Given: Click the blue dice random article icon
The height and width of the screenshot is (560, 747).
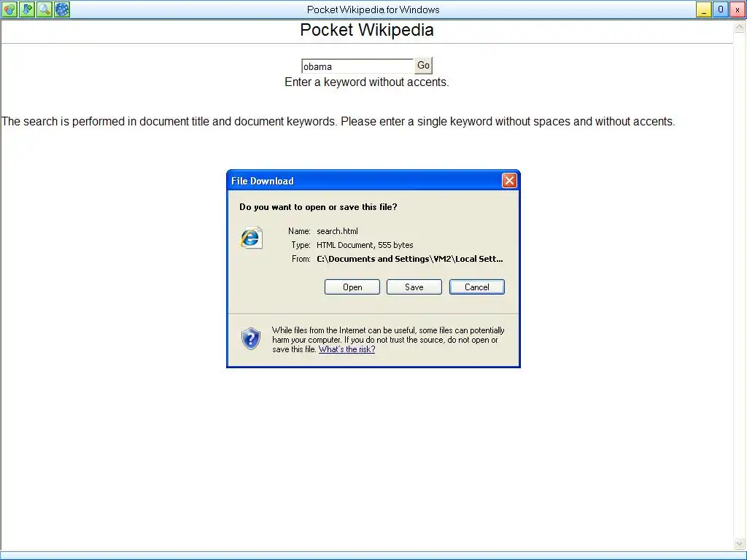Looking at the screenshot, I should click(x=62, y=9).
